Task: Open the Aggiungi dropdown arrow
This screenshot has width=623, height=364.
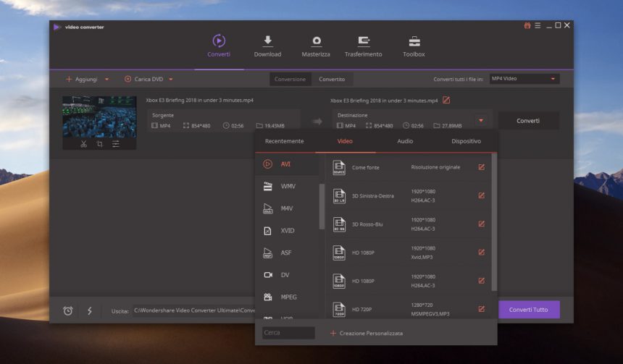Action: 106,80
